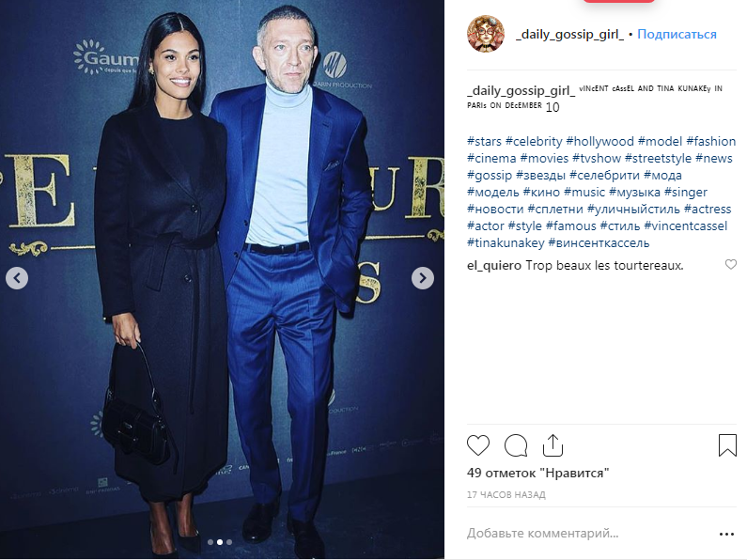Open the #hollywood hashtag link
This screenshot has width=747, height=560.
(599, 142)
